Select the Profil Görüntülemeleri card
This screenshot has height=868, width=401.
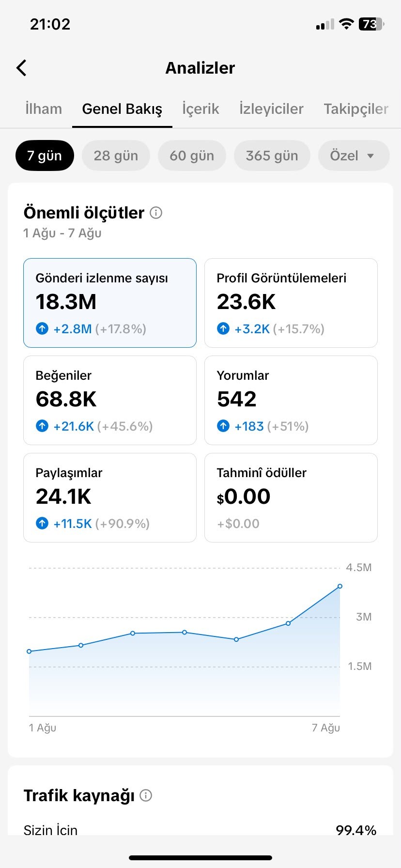click(291, 303)
